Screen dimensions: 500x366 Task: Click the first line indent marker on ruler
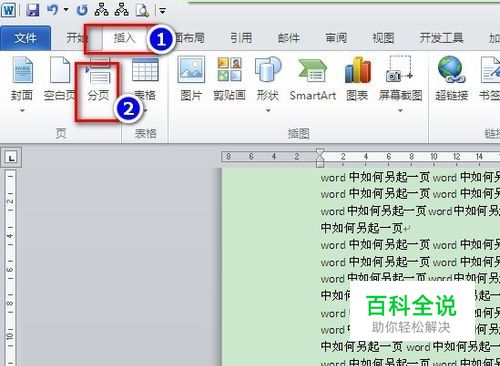(x=320, y=153)
